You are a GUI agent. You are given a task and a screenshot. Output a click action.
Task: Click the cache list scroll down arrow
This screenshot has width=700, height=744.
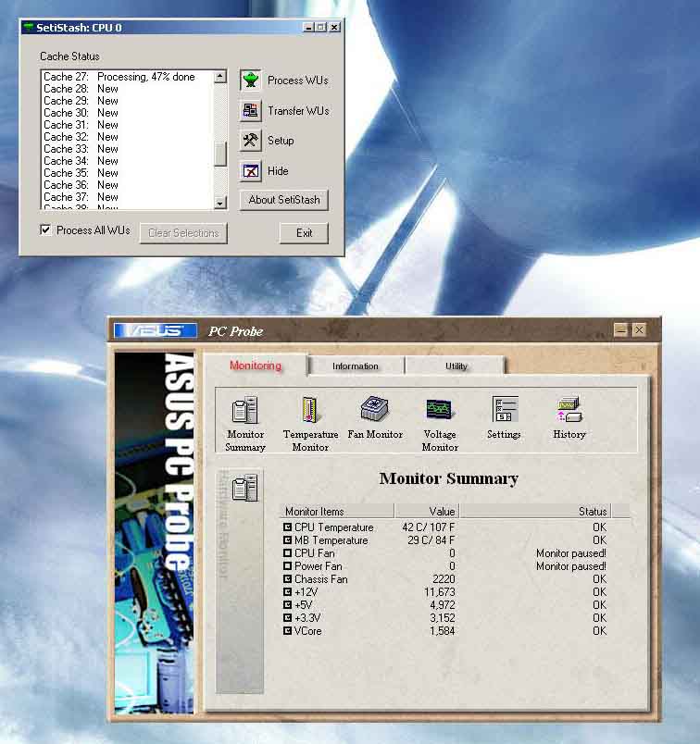point(219,204)
